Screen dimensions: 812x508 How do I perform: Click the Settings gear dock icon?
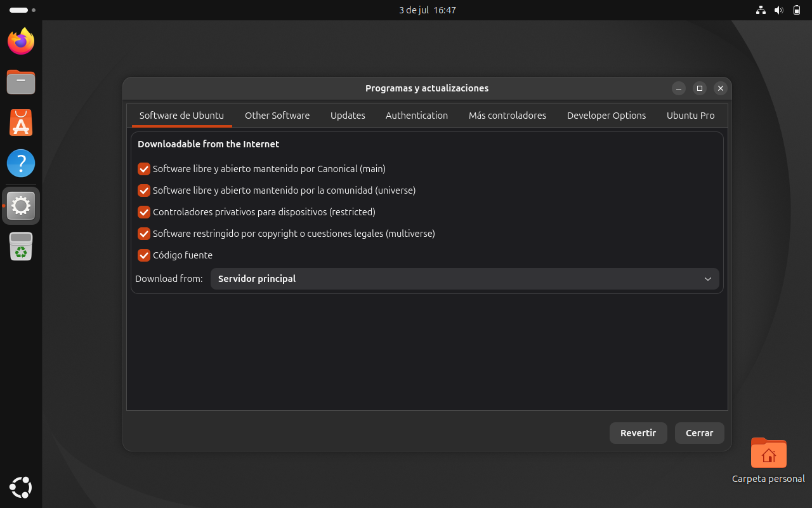(x=21, y=205)
